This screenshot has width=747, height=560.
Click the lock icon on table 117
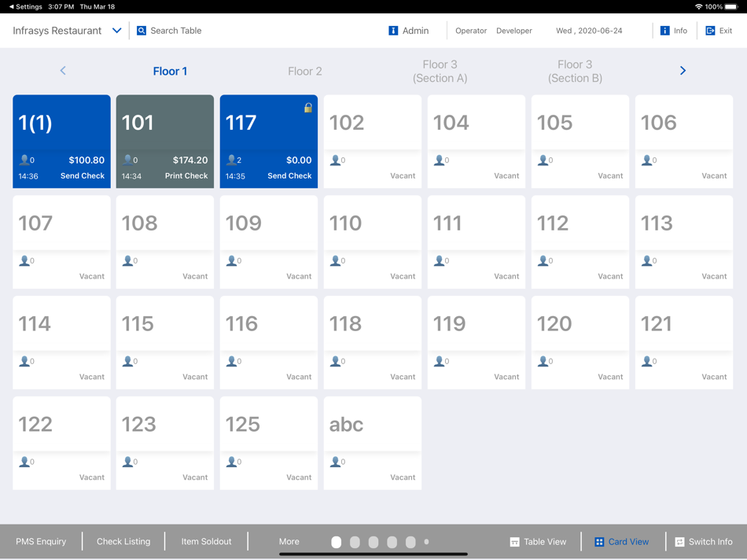308,108
